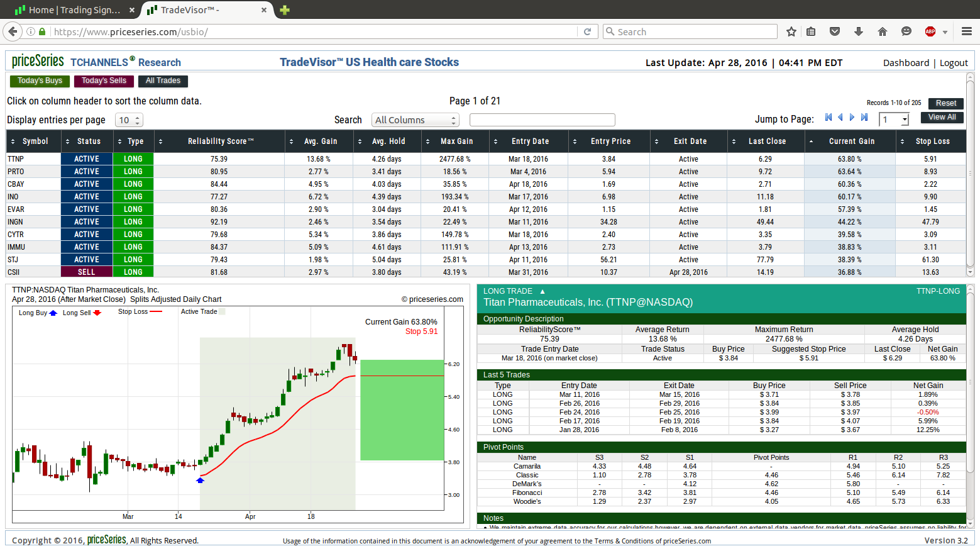Focus the browser Search box

(690, 31)
